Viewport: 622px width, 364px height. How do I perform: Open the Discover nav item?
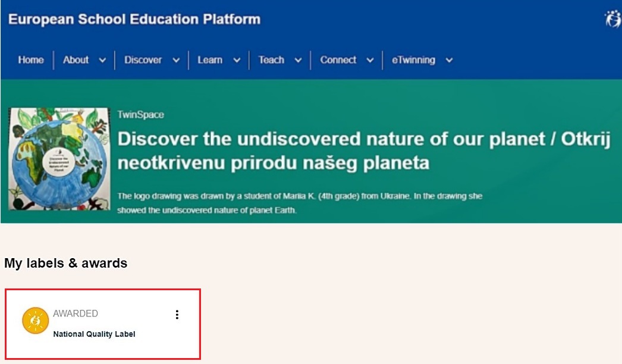point(143,60)
